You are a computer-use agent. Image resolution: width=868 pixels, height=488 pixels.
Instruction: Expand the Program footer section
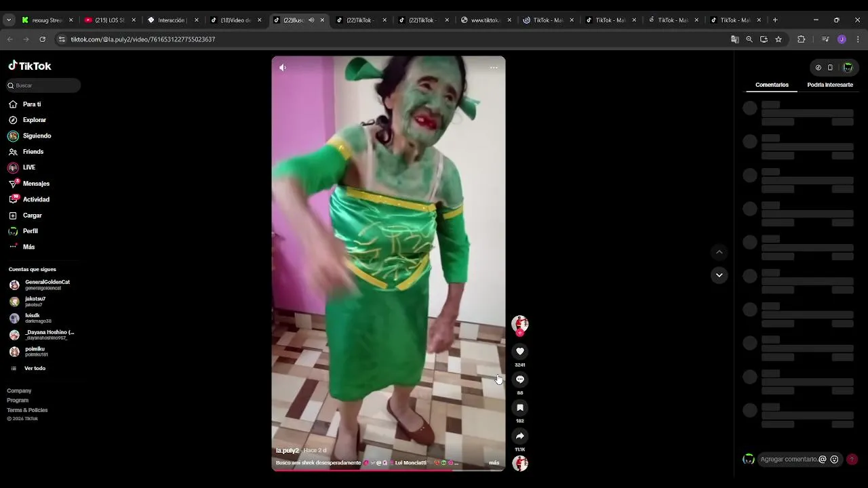(18, 400)
